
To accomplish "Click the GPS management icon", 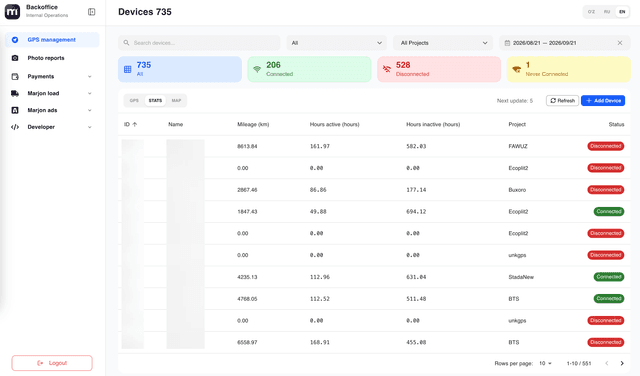I will click(x=15, y=40).
